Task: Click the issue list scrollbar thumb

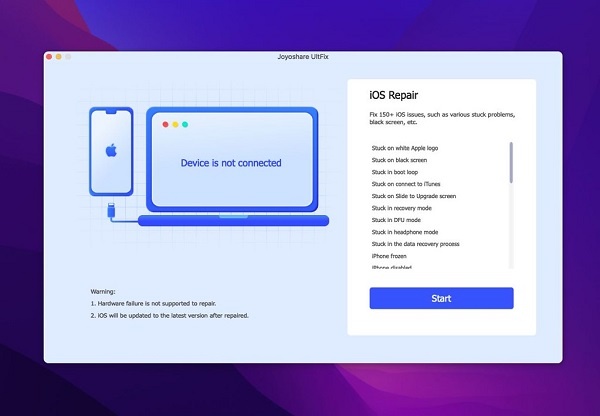Action: click(x=511, y=163)
